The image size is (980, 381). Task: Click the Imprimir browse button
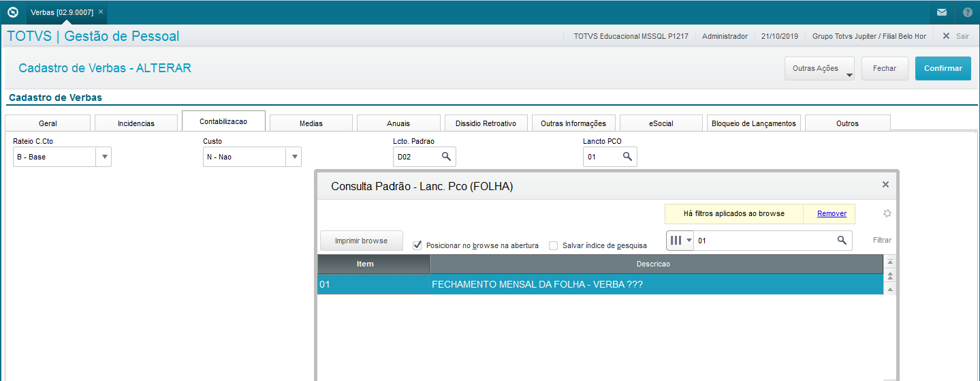click(361, 241)
